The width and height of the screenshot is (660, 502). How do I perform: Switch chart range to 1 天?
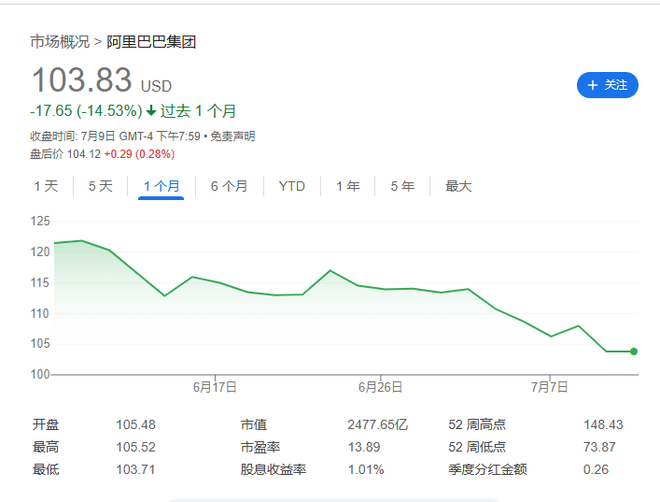(x=46, y=186)
